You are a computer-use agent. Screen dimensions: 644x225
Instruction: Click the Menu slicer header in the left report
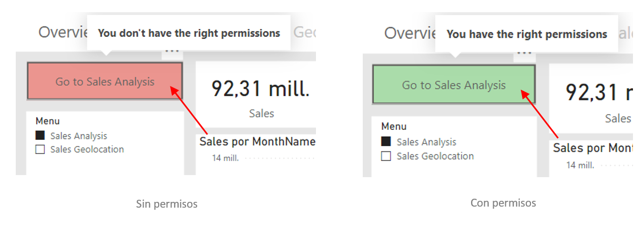[x=47, y=121]
